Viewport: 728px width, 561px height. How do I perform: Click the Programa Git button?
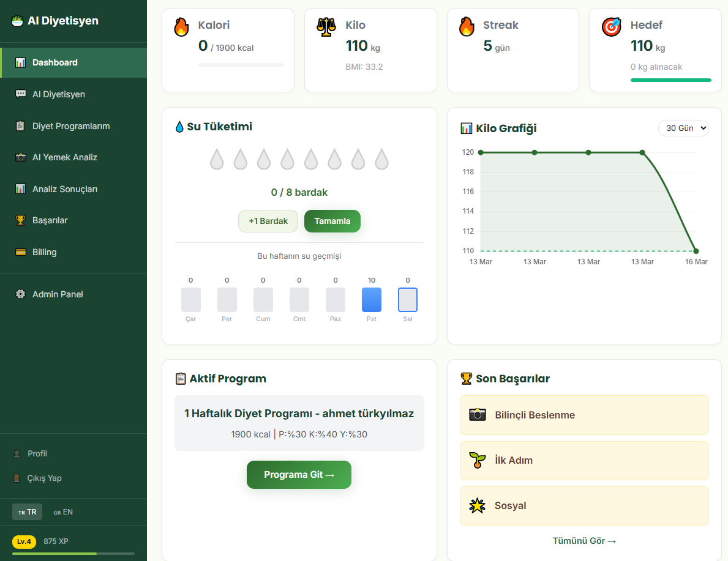[x=299, y=475]
